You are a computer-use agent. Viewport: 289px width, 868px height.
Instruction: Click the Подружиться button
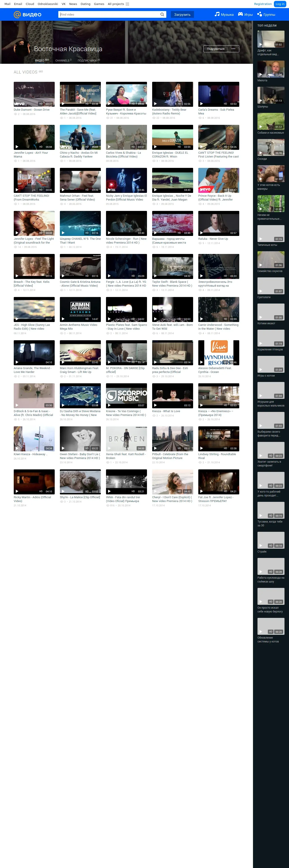pyautogui.click(x=216, y=49)
